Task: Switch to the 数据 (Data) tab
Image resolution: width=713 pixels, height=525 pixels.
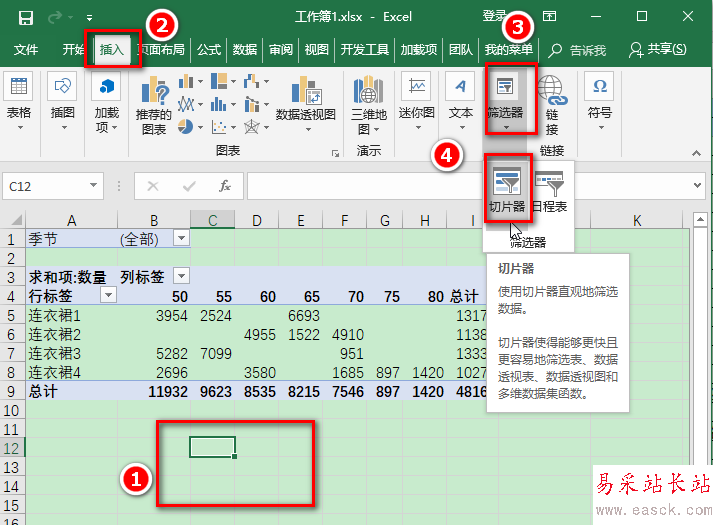Action: (x=245, y=50)
